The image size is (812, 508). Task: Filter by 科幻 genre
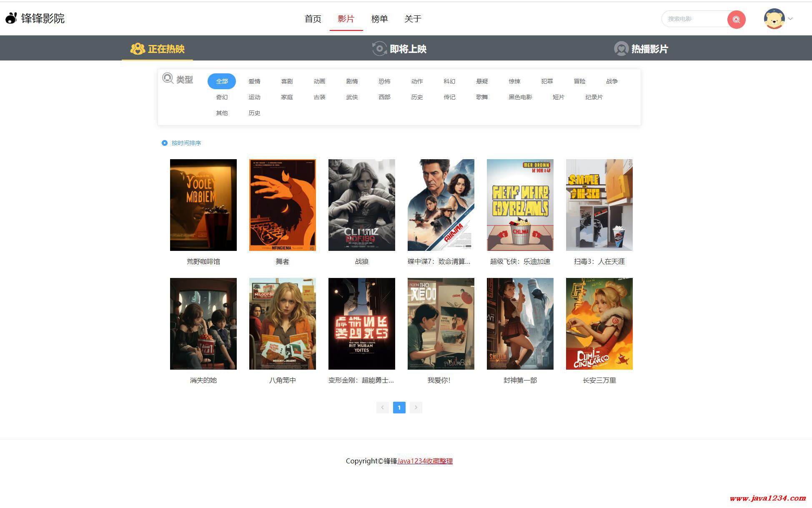click(x=449, y=81)
